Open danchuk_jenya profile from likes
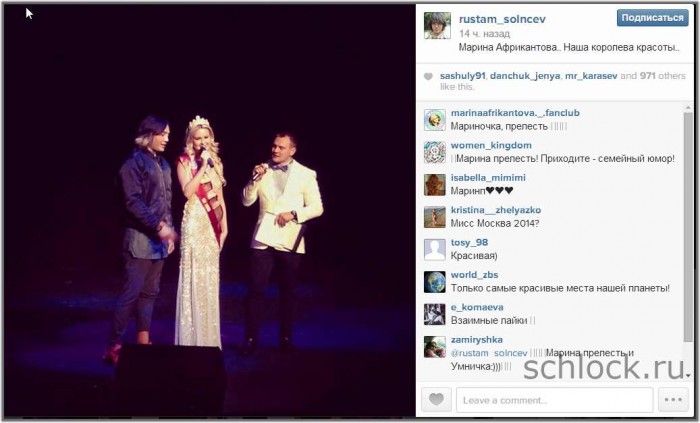 click(525, 76)
